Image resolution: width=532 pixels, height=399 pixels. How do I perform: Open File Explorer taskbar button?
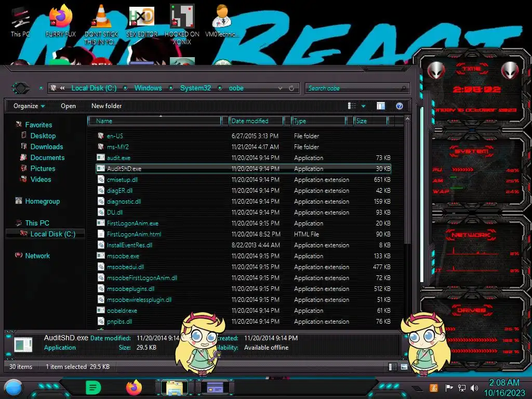175,388
